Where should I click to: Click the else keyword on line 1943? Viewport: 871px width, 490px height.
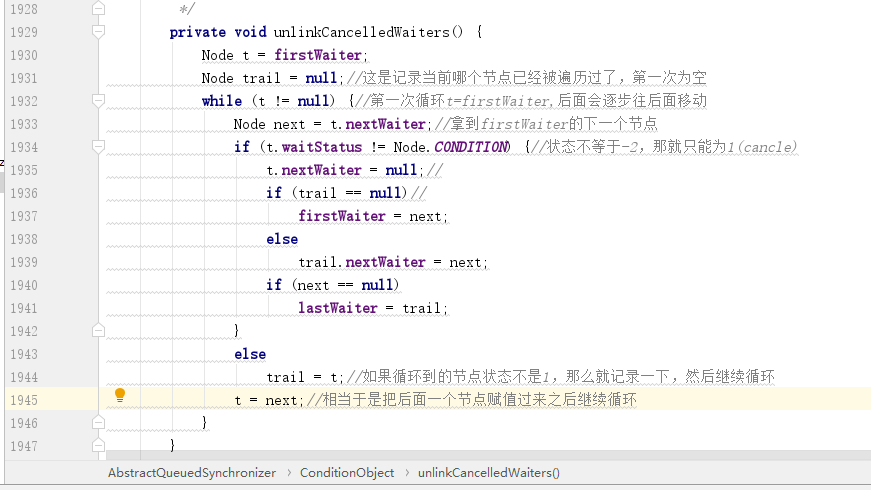pyautogui.click(x=250, y=354)
